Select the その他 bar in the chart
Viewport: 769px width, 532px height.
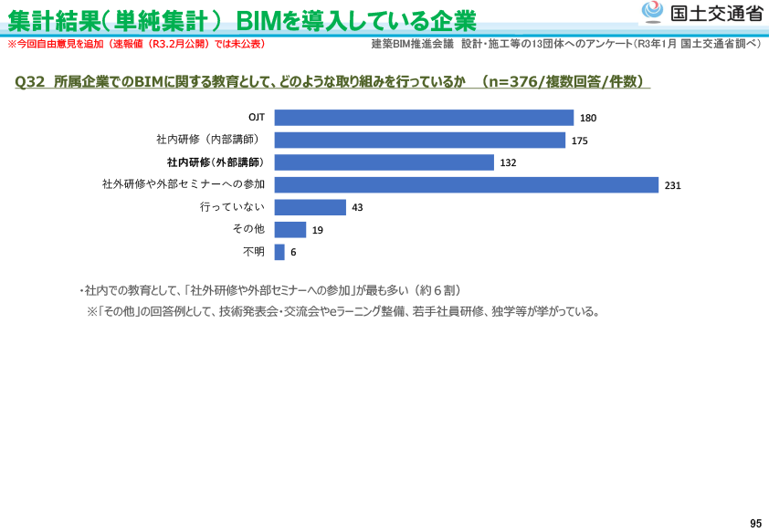(x=290, y=229)
